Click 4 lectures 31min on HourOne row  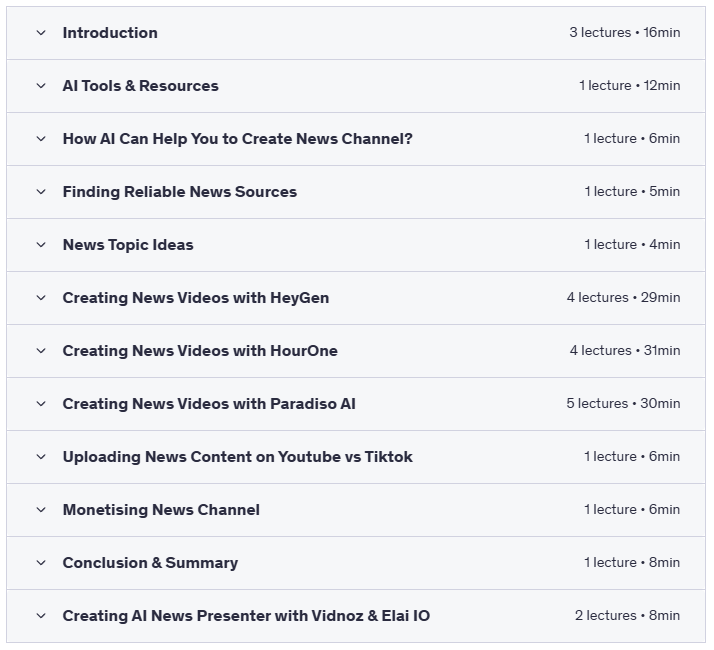624,351
